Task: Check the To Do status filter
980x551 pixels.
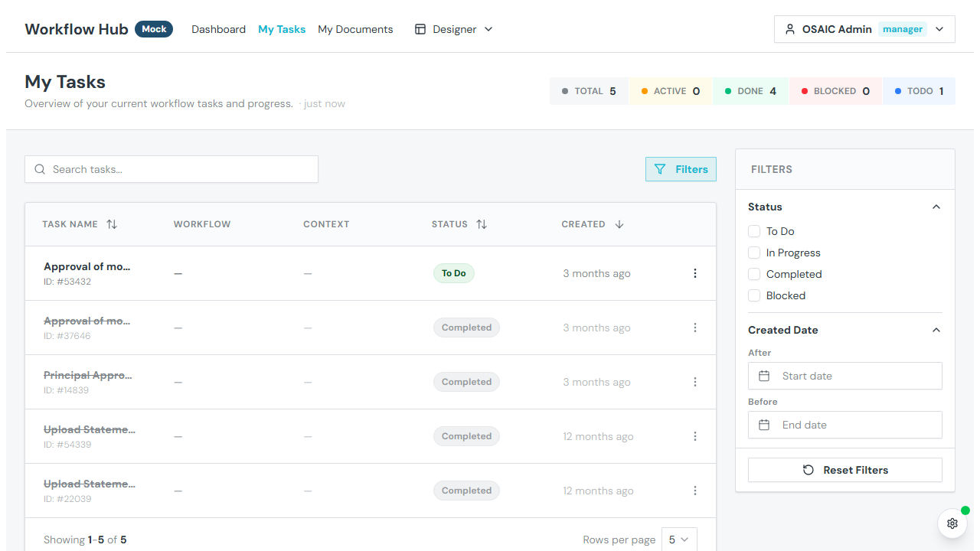Action: click(x=754, y=231)
